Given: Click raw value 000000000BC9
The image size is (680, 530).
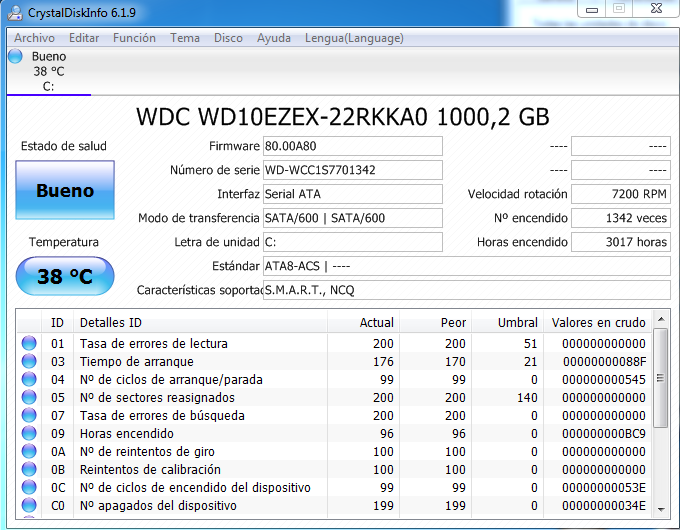Looking at the screenshot, I should [604, 434].
